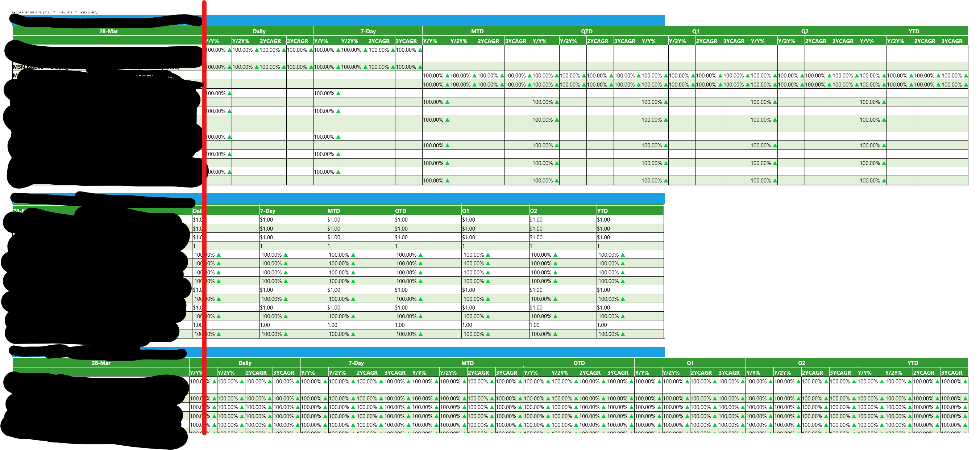This screenshot has width=980, height=450.
Task: Click green arrow in top table's last-row YTD Y/Y% cell
Action: 884,181
